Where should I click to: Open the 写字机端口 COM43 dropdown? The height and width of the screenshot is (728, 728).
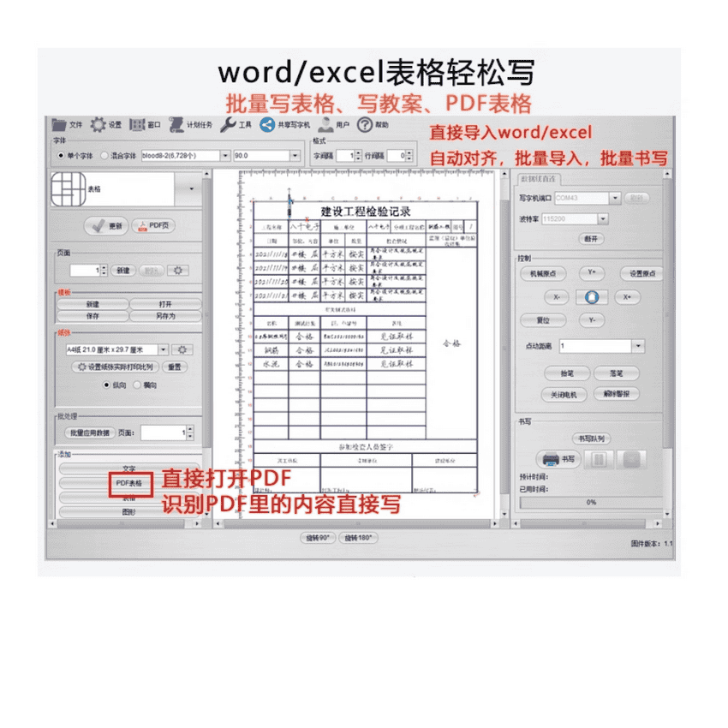615,198
